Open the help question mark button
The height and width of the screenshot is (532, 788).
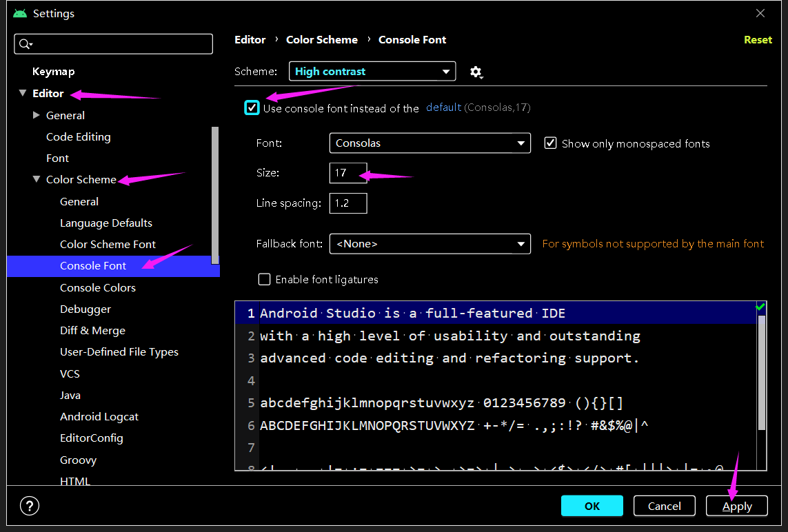(30, 506)
